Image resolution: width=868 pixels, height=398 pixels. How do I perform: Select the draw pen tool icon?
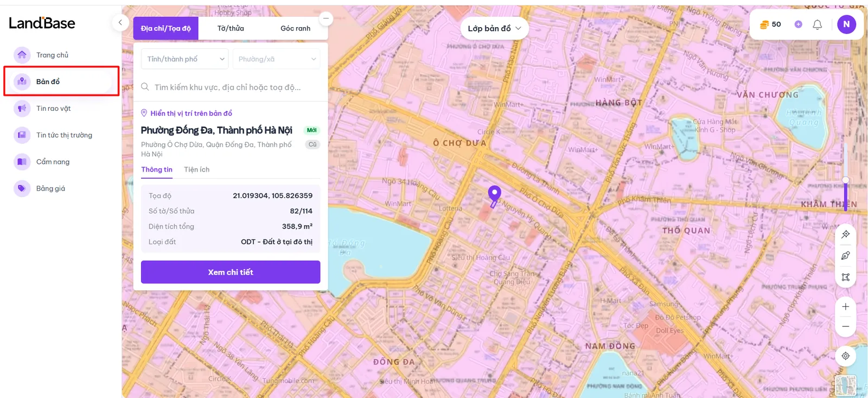[845, 256]
